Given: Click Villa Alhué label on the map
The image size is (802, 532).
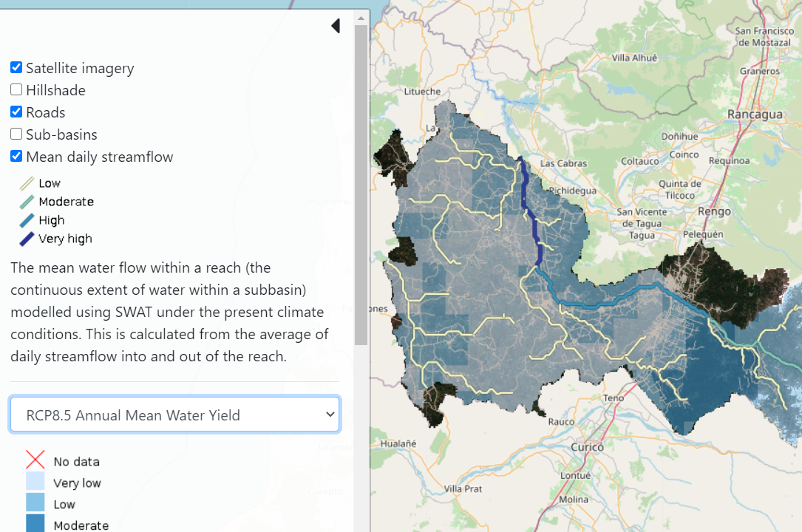Looking at the screenshot, I should pyautogui.click(x=634, y=58).
